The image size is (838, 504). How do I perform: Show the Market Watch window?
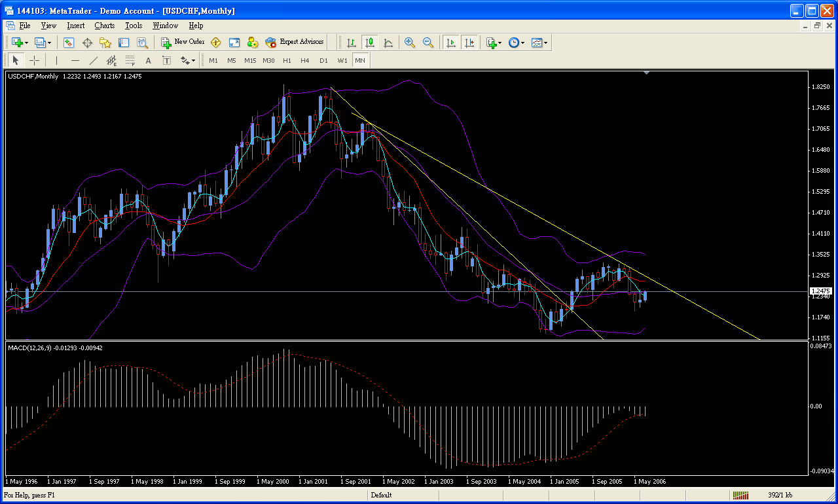[x=69, y=43]
